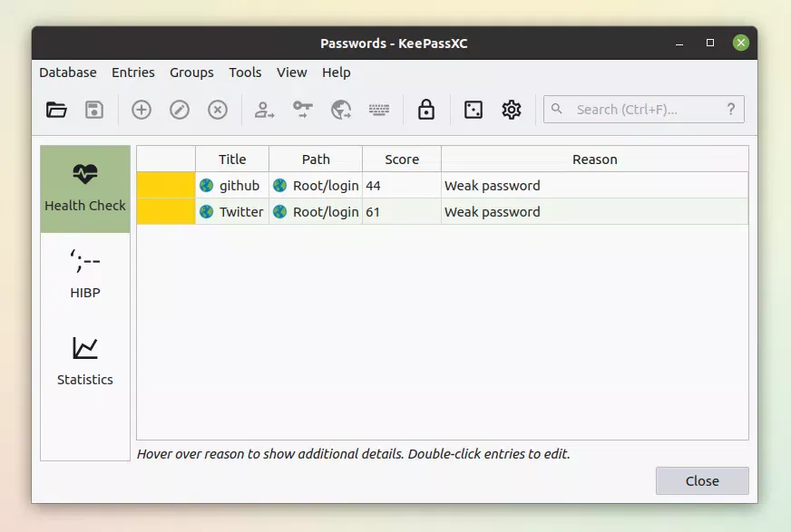The width and height of the screenshot is (791, 532).
Task: Click the Save database toolbar icon
Action: click(94, 110)
